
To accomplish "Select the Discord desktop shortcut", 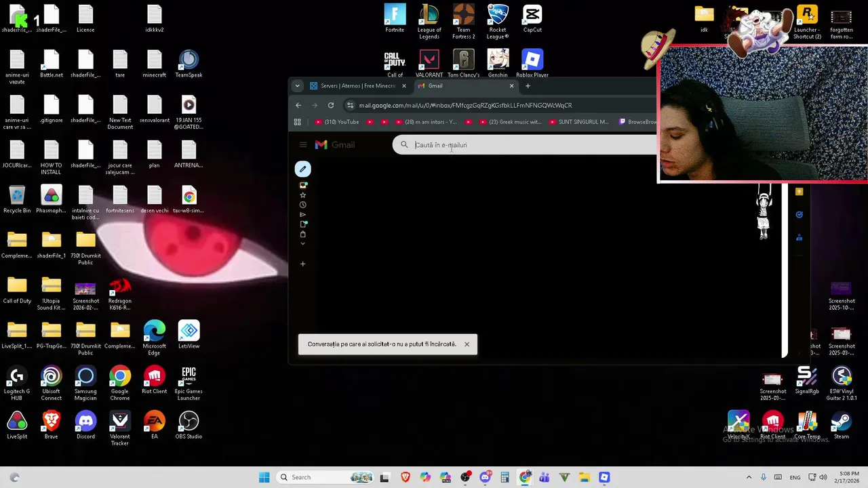I will 85,425.
